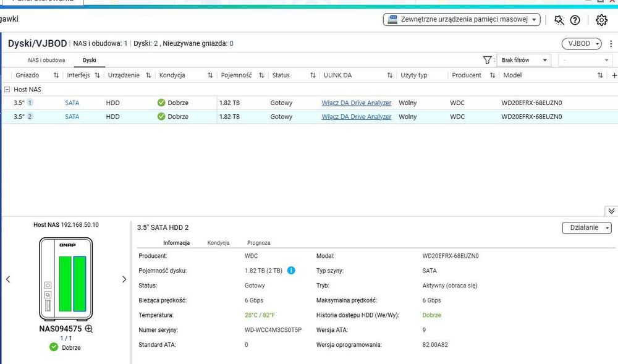
Task: Click the serial number WD-WCC4M3CS0T5P
Action: (273, 330)
